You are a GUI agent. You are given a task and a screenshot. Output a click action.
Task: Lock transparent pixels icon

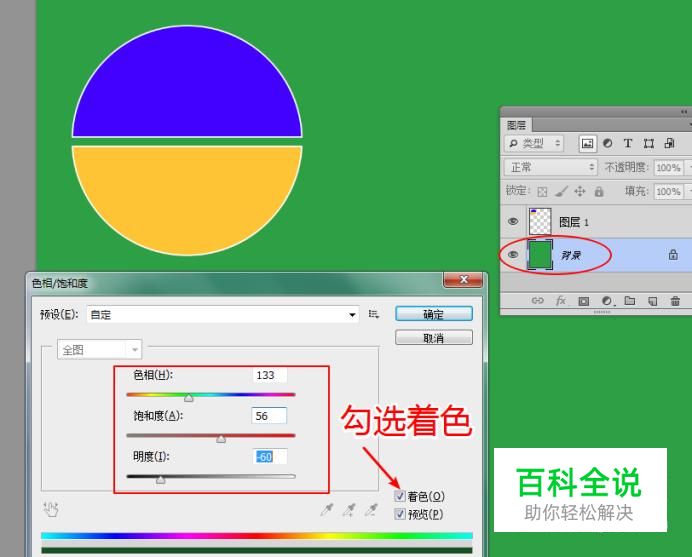pos(542,192)
